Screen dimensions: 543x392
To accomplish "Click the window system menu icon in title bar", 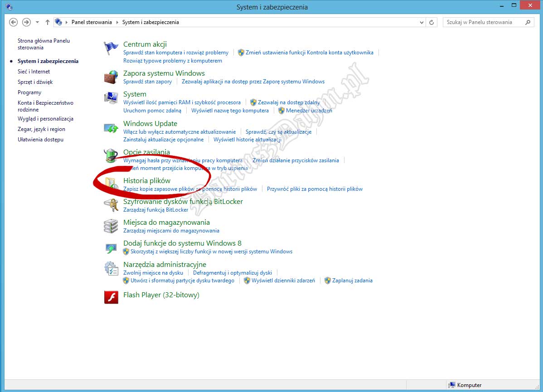I will [9, 7].
